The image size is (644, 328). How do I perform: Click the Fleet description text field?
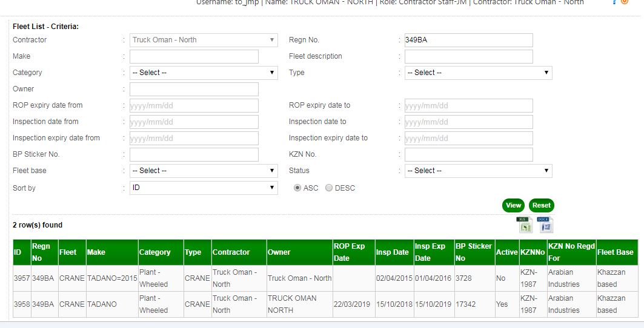468,56
